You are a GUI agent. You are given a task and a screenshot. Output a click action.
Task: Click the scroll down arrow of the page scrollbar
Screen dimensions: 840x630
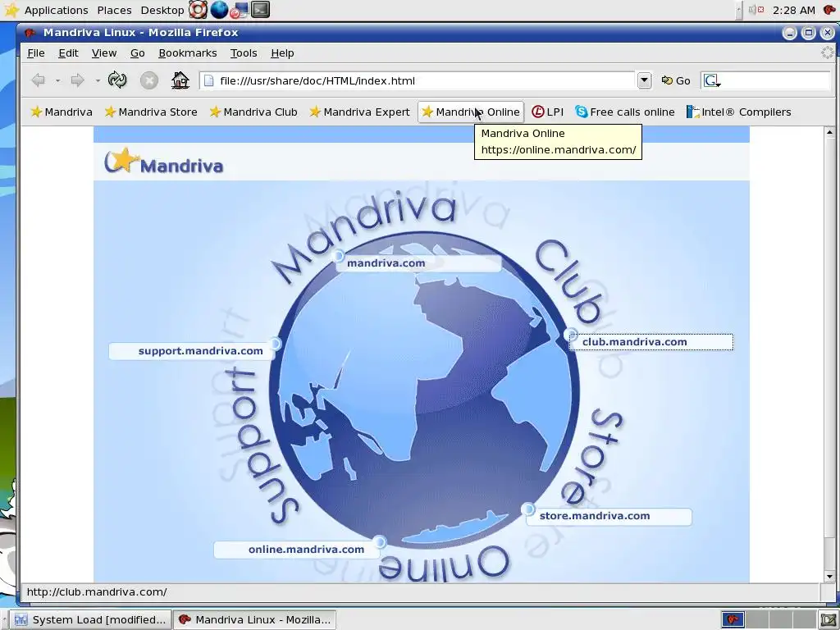click(x=829, y=577)
